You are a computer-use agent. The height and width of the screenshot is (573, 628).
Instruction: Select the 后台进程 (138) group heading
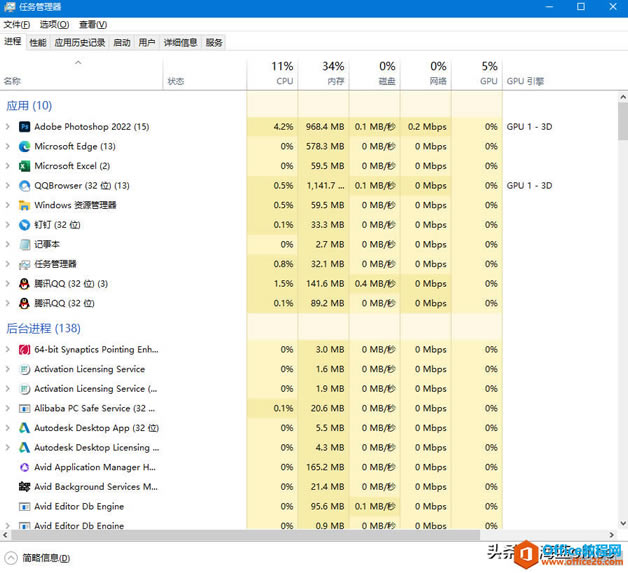[43, 329]
